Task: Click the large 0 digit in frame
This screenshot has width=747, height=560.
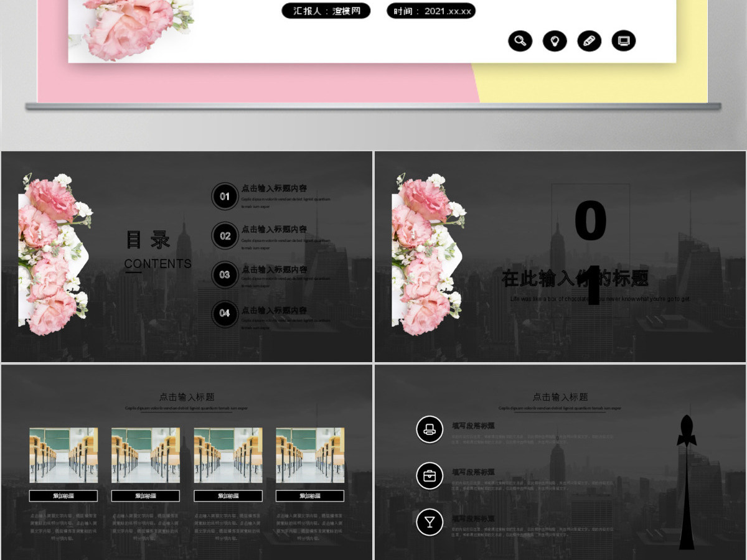Action: tap(590, 221)
